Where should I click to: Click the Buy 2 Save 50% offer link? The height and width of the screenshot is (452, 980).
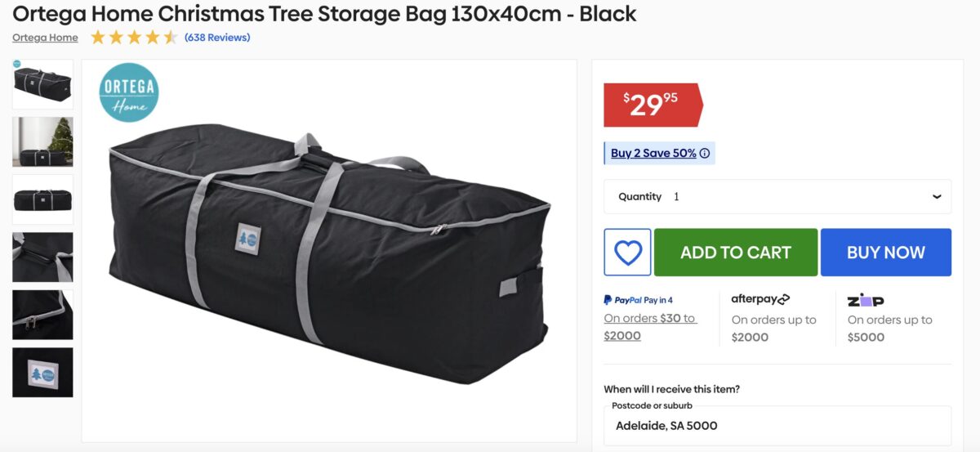(x=653, y=154)
